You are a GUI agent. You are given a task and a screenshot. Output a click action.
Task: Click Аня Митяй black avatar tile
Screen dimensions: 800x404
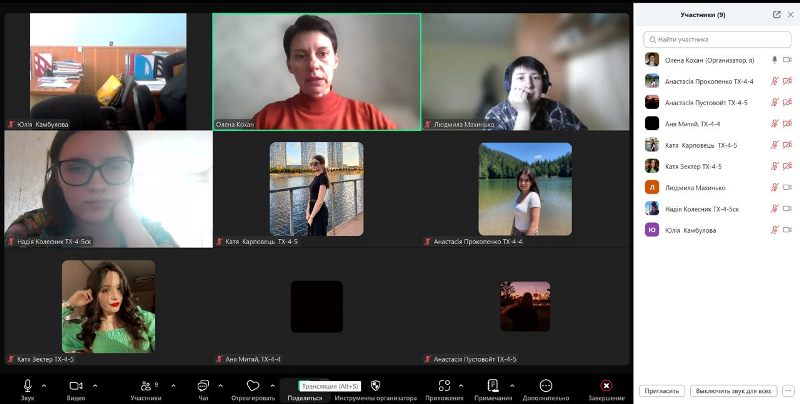point(317,307)
